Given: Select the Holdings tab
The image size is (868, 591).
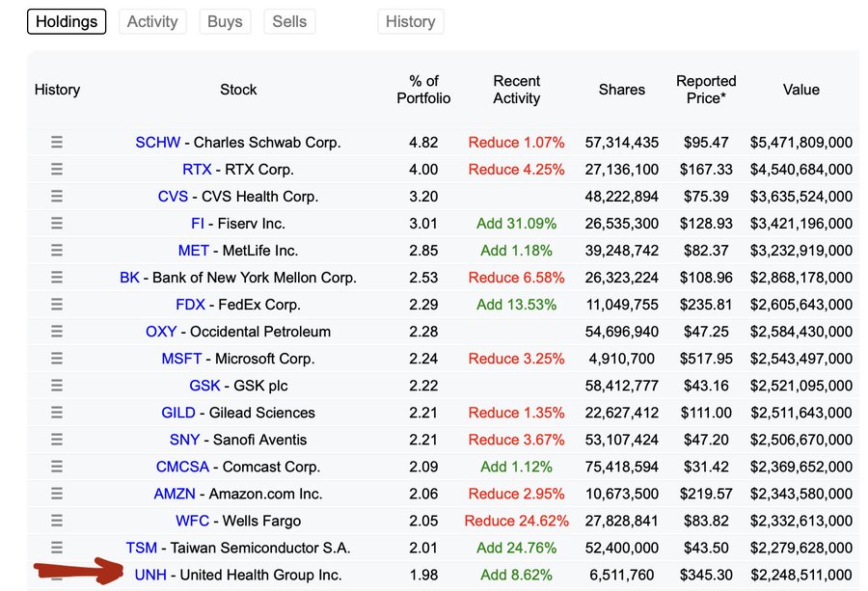Looking at the screenshot, I should [66, 20].
